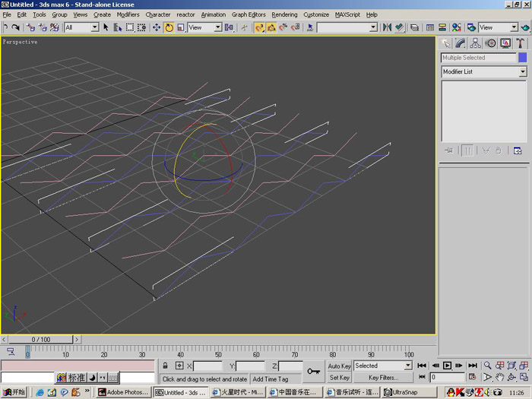Click Named Selection Sets edit icon
This screenshot has width=532, height=399.
pyautogui.click(x=310, y=27)
